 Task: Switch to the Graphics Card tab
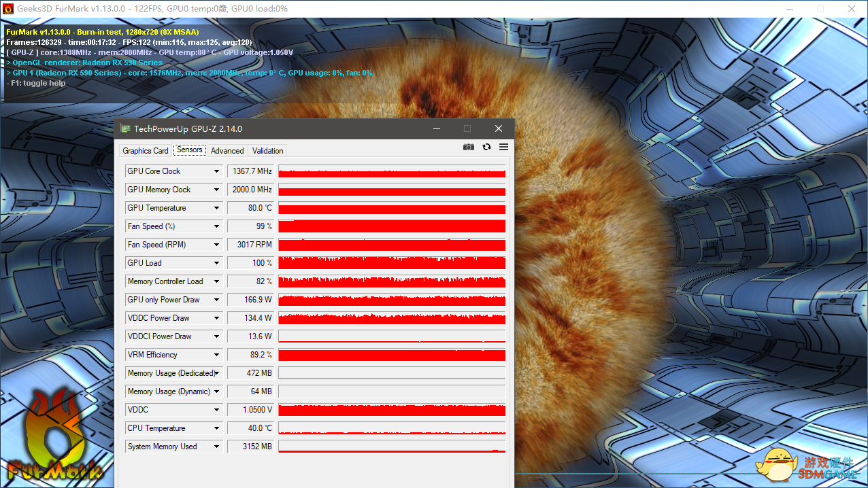(146, 151)
